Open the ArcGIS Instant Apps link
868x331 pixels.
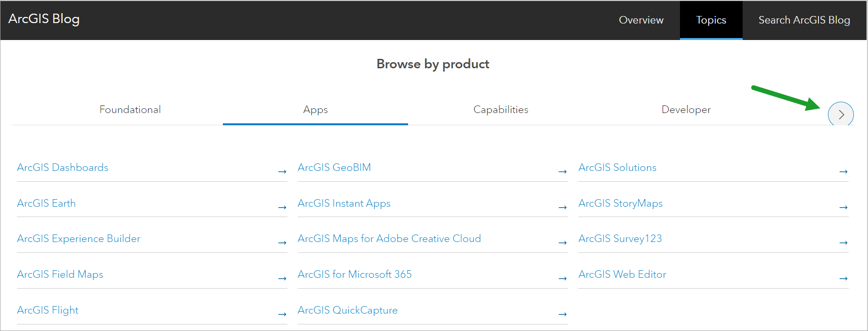pyautogui.click(x=344, y=203)
